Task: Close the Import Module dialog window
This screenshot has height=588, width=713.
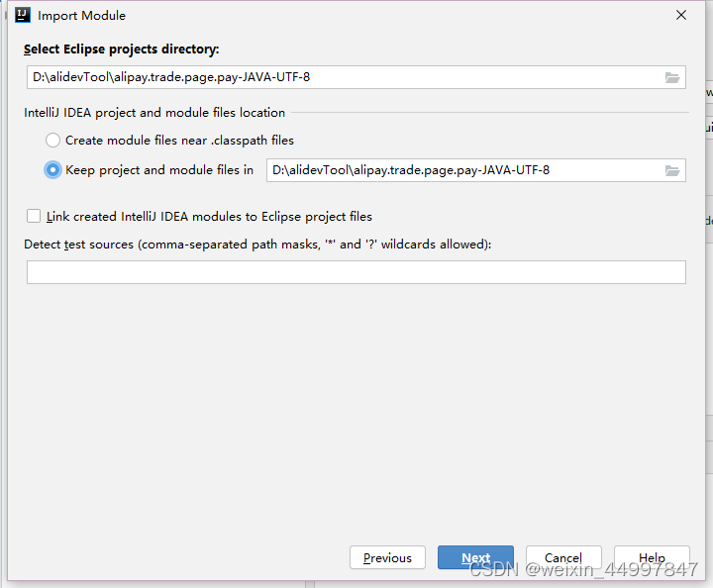Action: [681, 15]
